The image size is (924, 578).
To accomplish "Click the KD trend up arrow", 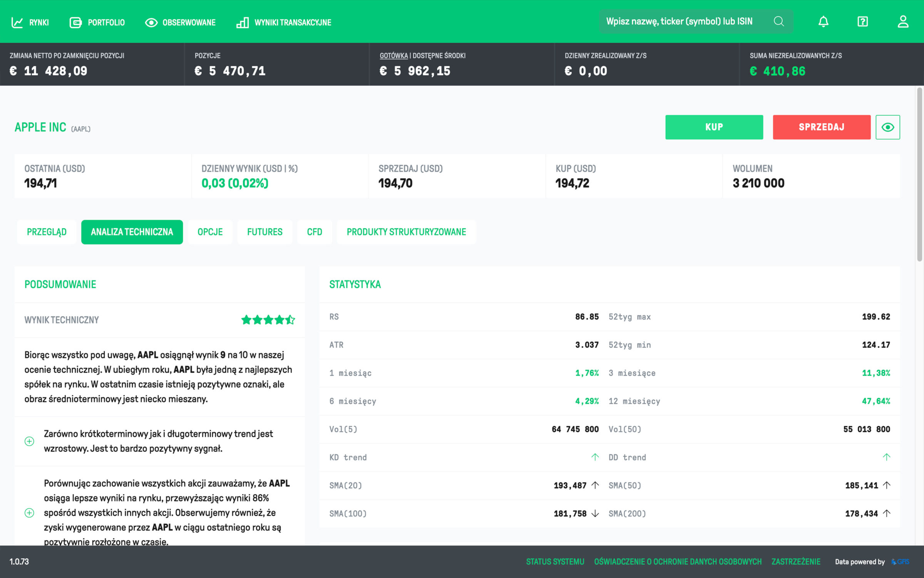I will [595, 457].
